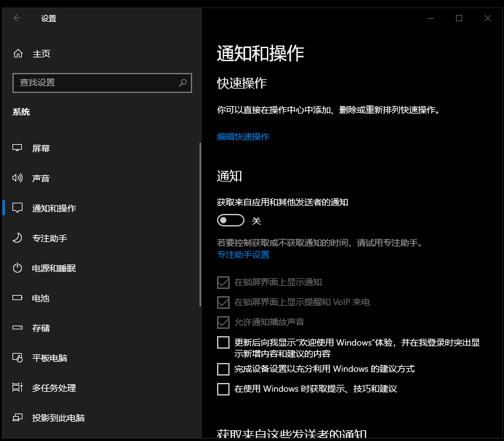Select 投影到此电脑 in the sidebar
Image resolution: width=504 pixels, height=441 pixels.
pyautogui.click(x=58, y=418)
